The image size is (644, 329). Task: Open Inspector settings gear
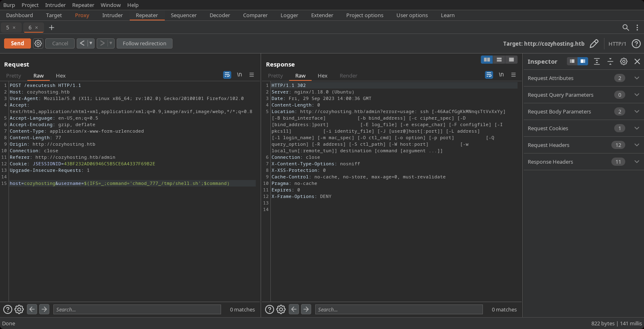click(624, 61)
